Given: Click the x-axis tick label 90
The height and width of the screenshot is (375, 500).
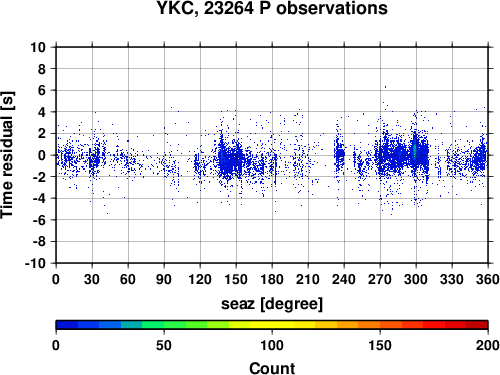Looking at the screenshot, I should point(164,279).
